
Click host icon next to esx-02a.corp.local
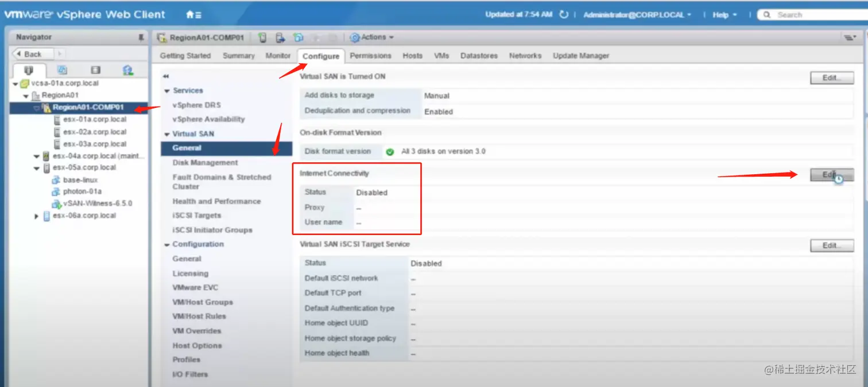click(57, 132)
